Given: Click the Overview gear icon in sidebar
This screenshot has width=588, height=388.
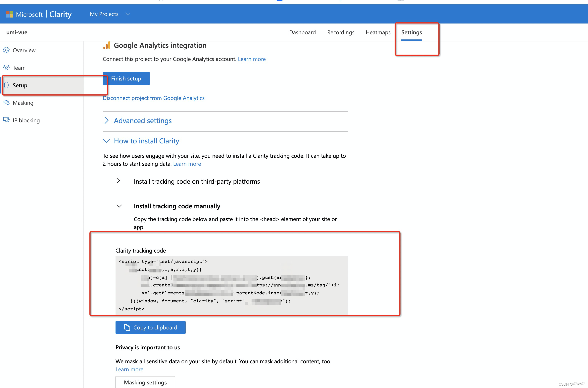Looking at the screenshot, I should pyautogui.click(x=6, y=50).
